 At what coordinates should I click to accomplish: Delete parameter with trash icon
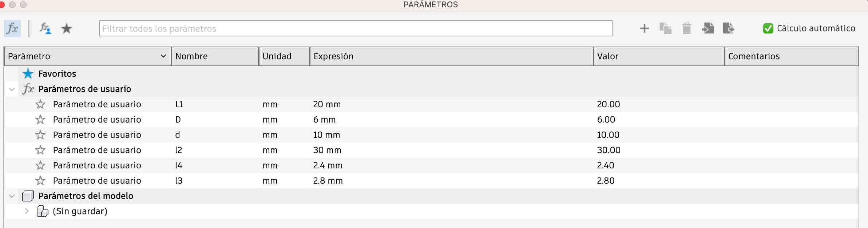click(x=686, y=28)
